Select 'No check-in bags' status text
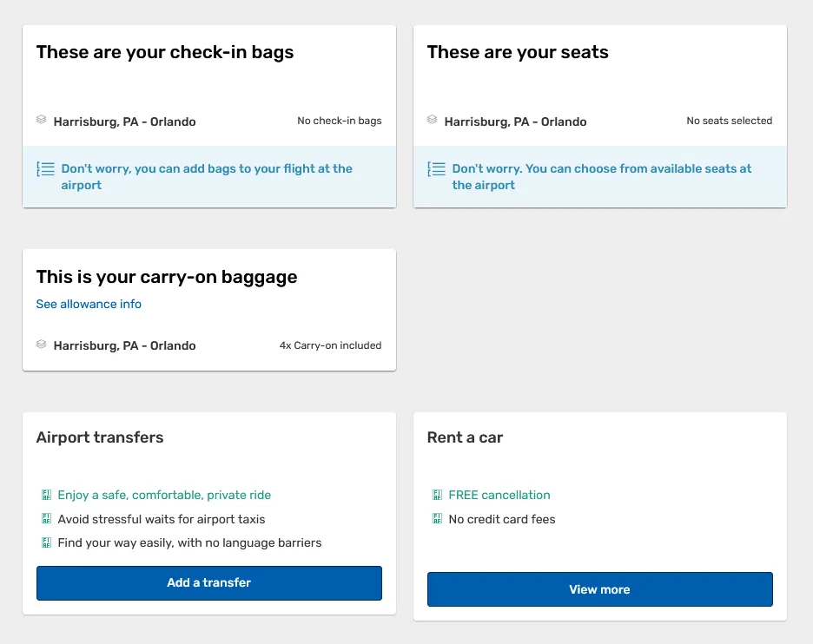Screen dimensions: 813x644 339,121
